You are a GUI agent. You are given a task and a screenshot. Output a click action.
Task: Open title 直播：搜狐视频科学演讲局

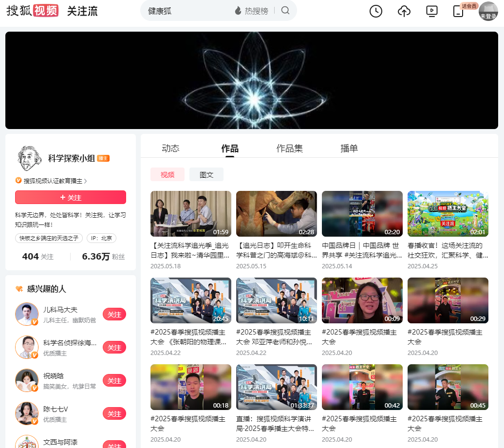(275, 424)
